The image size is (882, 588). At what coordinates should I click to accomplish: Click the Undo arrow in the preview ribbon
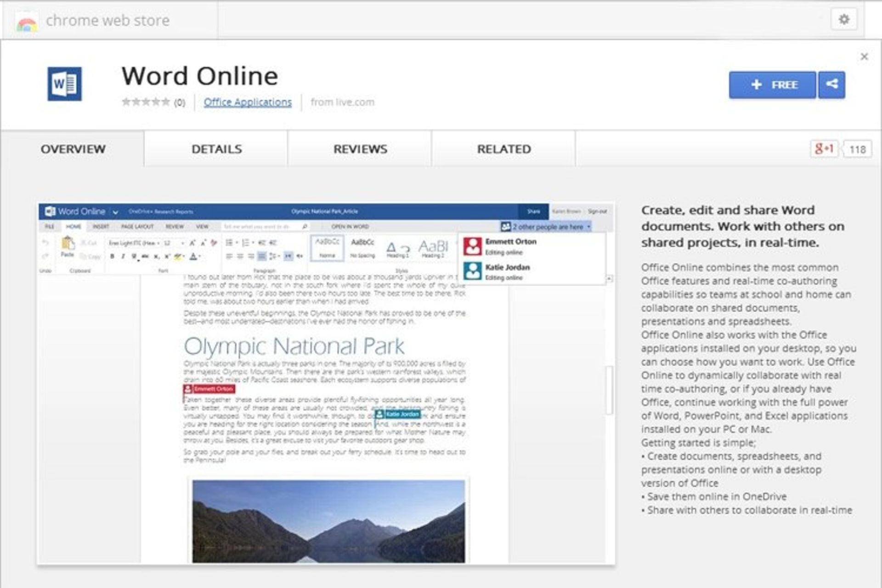pyautogui.click(x=45, y=243)
